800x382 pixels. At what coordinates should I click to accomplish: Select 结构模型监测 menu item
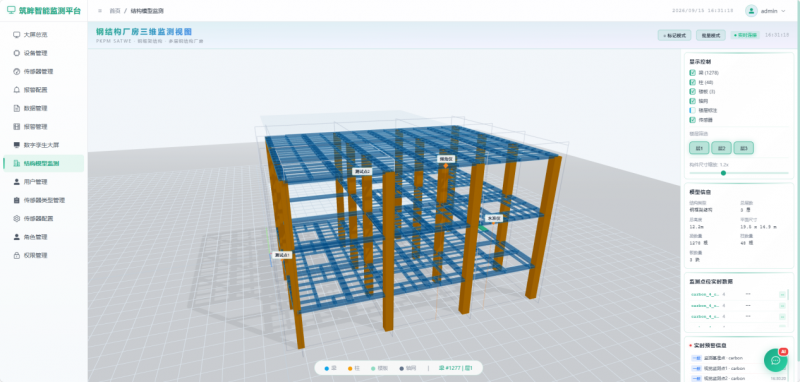[44, 163]
